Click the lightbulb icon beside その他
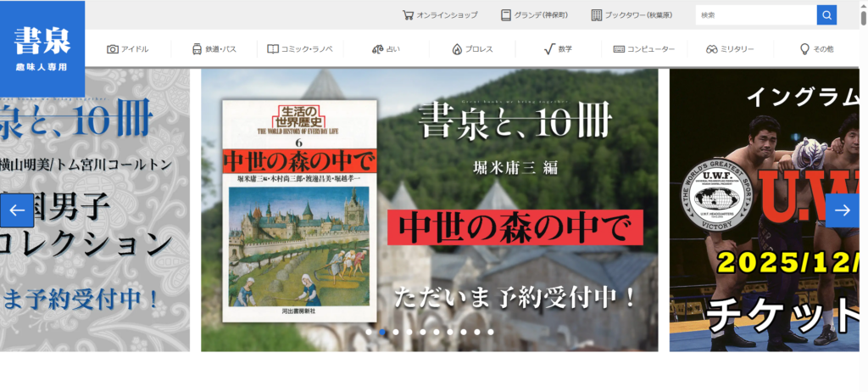 coord(804,49)
